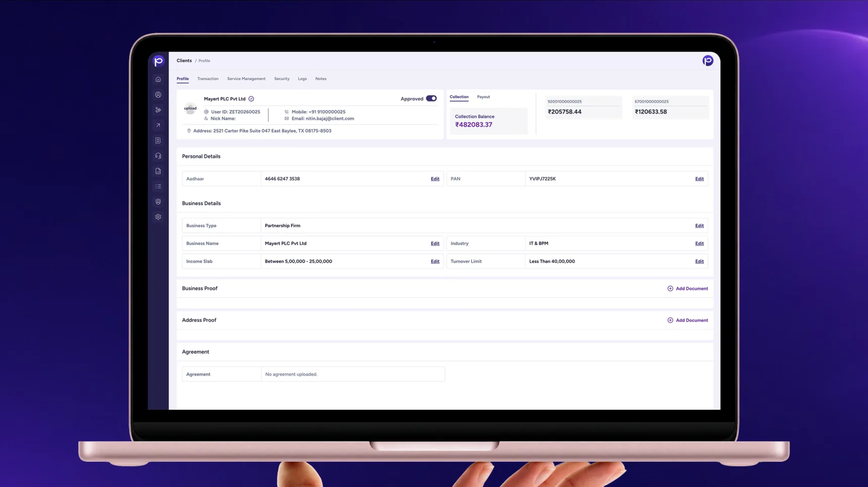Click the plus icon in Address Proof row
Screen dimensions: 868x487
(x=670, y=320)
